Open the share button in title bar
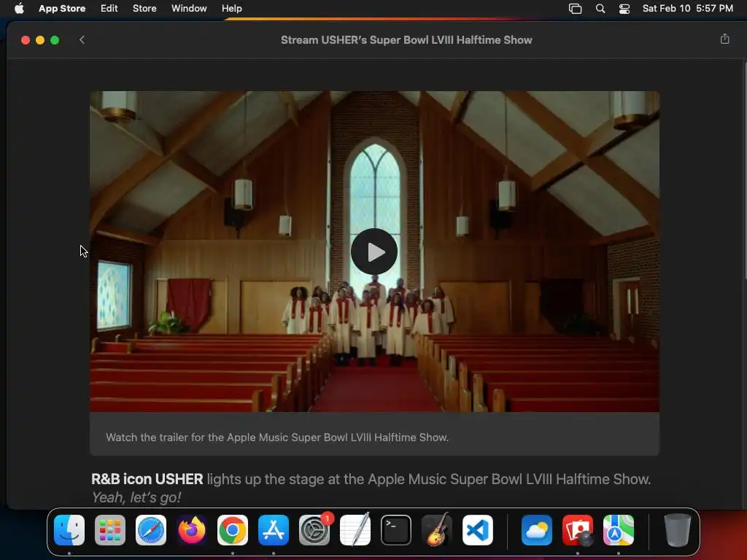The height and width of the screenshot is (560, 747). 724,39
